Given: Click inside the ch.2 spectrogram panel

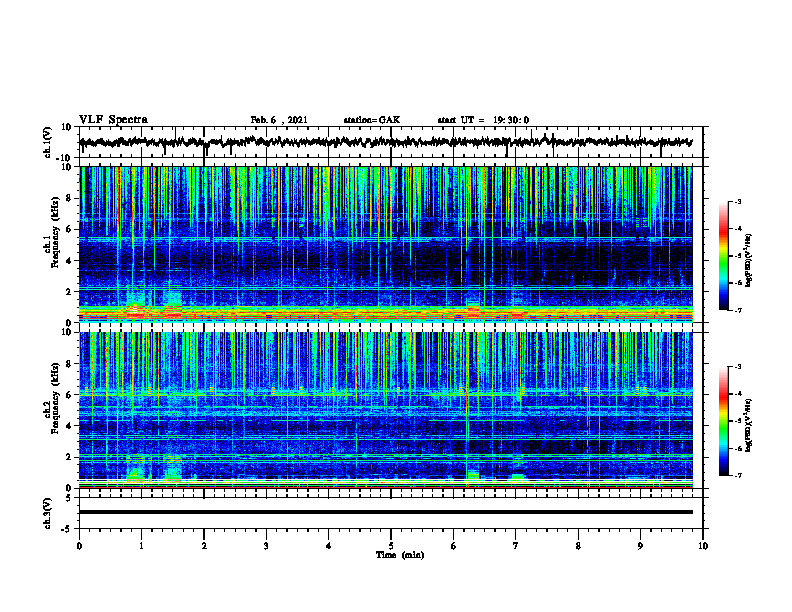Looking at the screenshot, I should coord(385,410).
